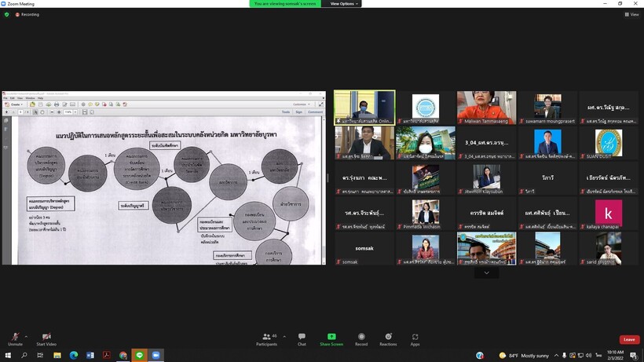
Task: Expand audio options arrow beside Unmute
Action: point(26,335)
